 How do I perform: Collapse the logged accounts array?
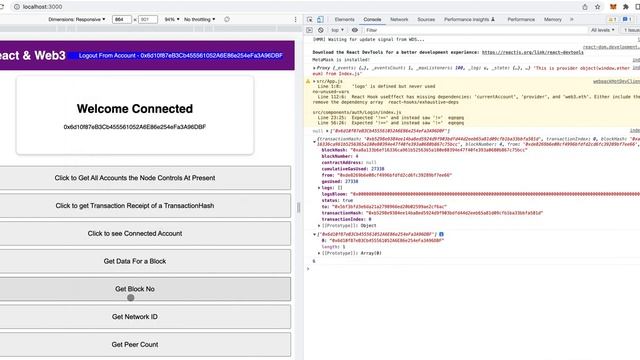point(314,234)
